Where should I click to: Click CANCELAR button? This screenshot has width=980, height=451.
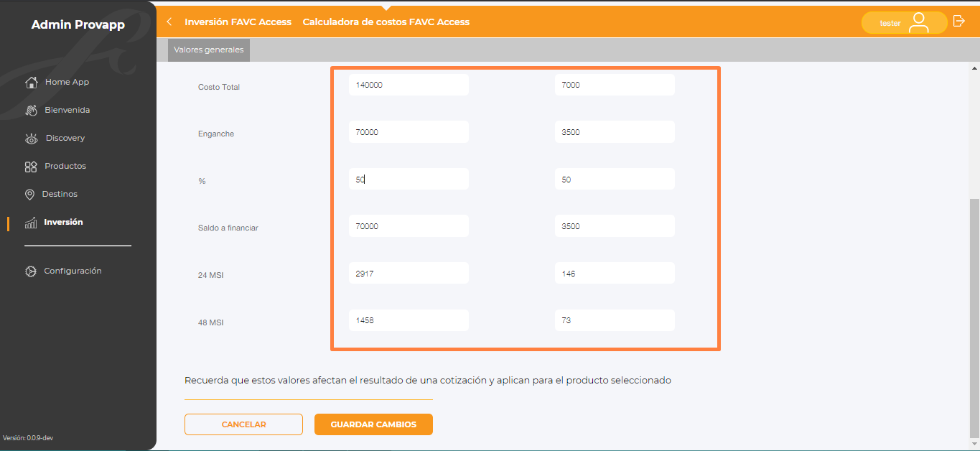243,424
